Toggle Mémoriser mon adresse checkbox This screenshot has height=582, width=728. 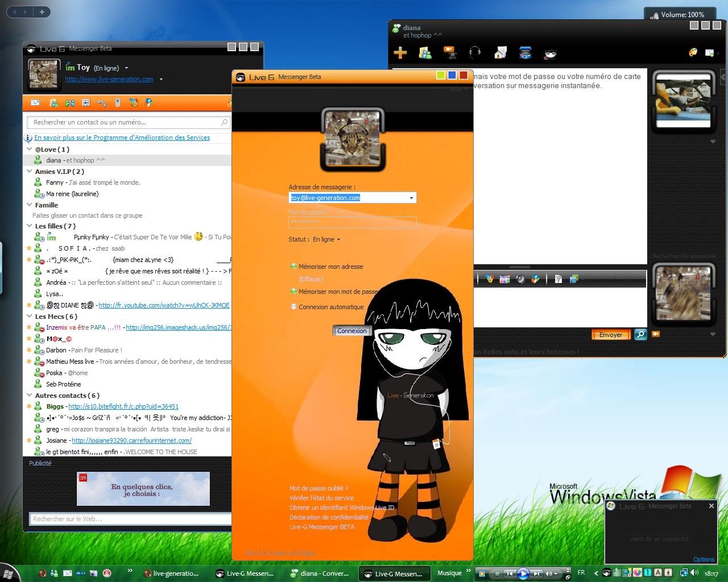point(294,266)
